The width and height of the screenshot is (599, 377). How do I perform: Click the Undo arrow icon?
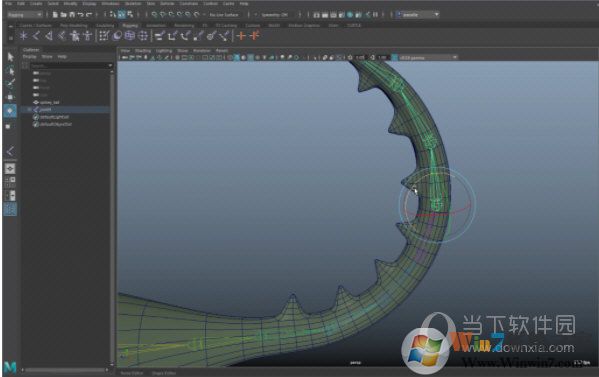click(x=80, y=15)
